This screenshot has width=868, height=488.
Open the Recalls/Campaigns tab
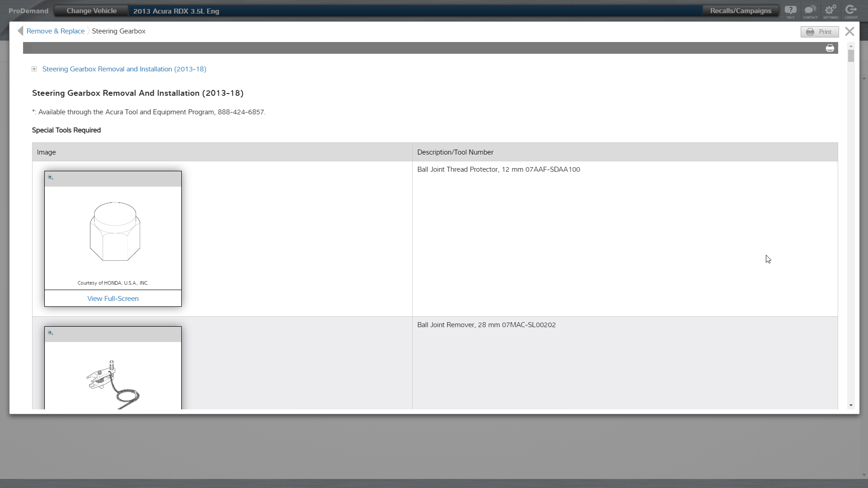[x=741, y=11]
